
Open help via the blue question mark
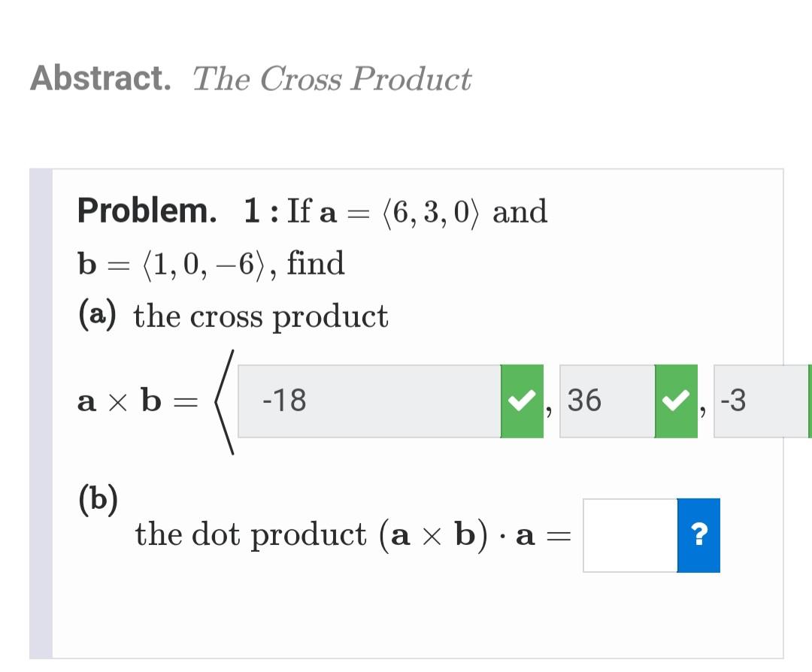tap(698, 536)
